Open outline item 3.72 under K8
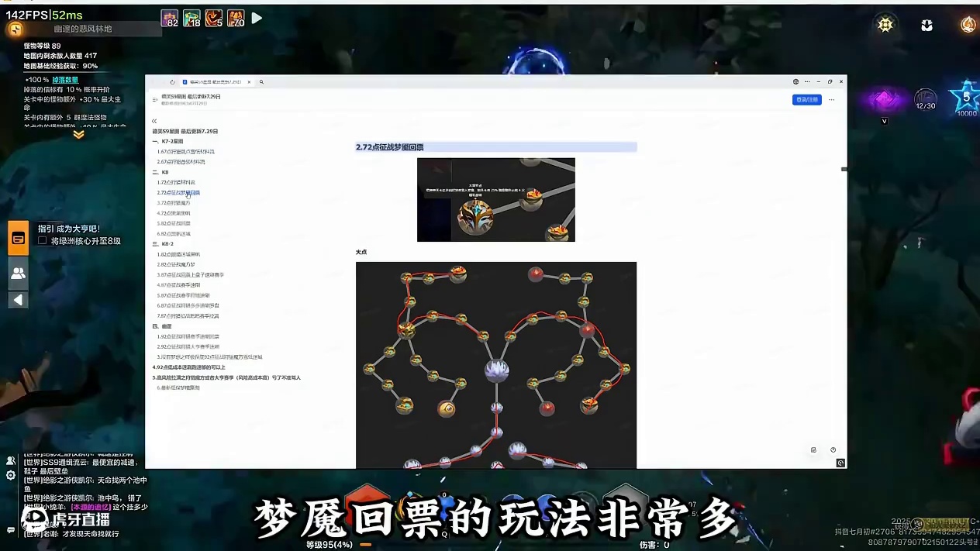 [174, 202]
